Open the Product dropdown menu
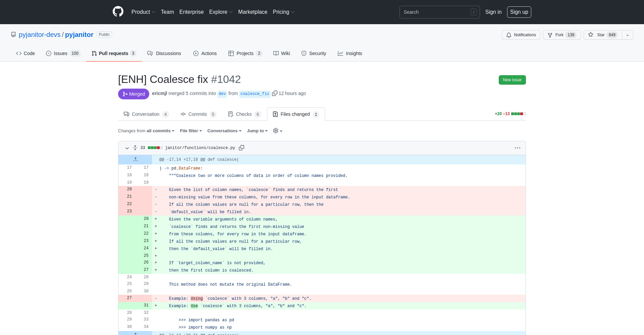The height and width of the screenshot is (335, 644). tap(143, 12)
